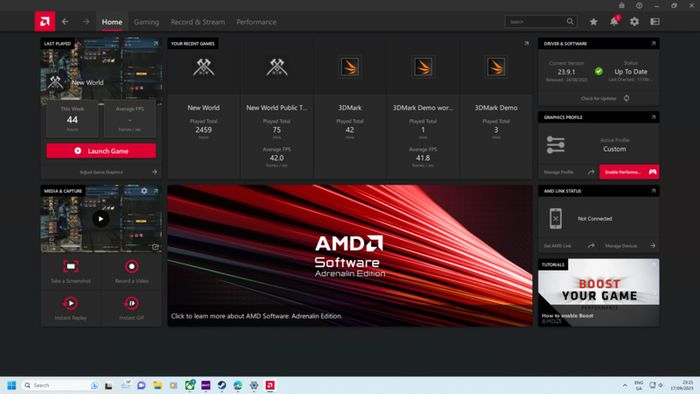Open the gift icon in the title bar
This screenshot has width=700, height=394.
coord(621,5)
